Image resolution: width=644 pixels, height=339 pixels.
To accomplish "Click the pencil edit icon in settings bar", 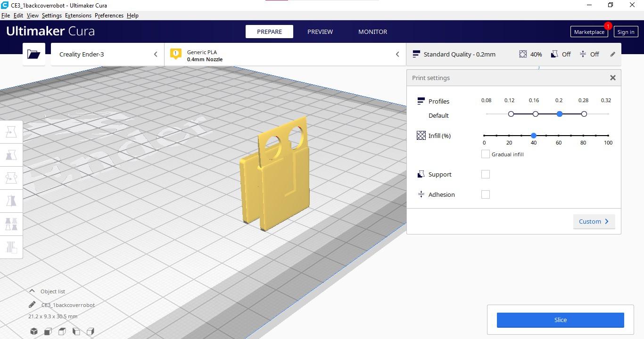I will [612, 54].
